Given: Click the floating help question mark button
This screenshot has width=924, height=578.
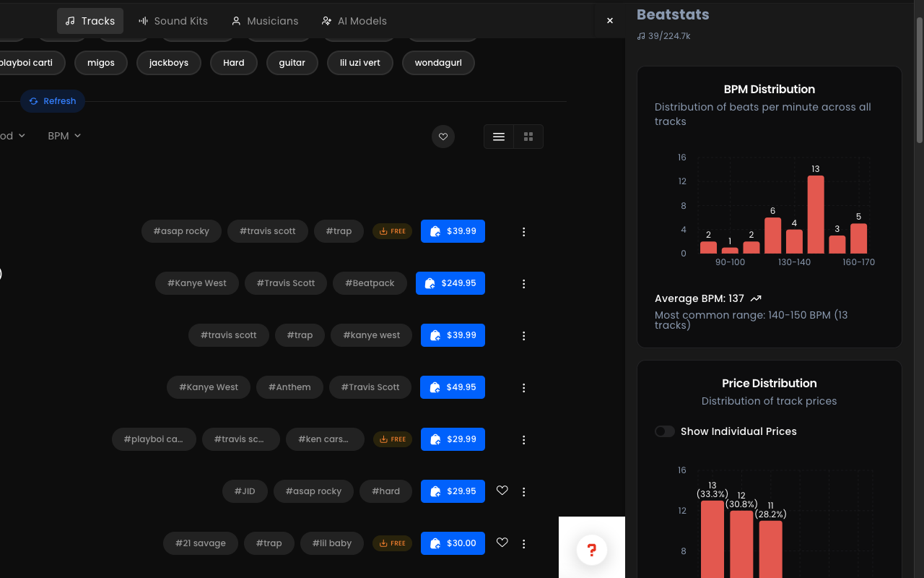Looking at the screenshot, I should pos(591,550).
